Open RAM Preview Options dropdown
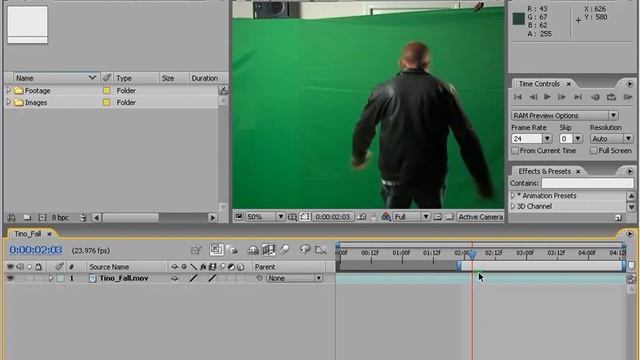 pyautogui.click(x=565, y=116)
